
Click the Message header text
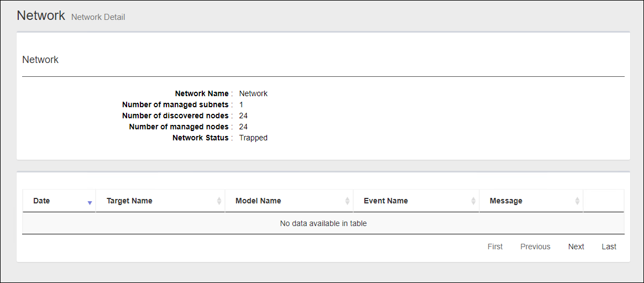click(x=506, y=201)
